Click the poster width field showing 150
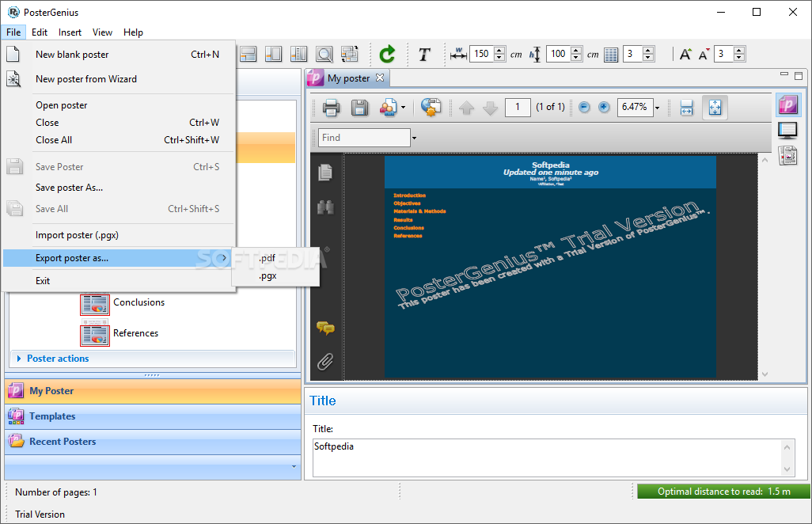This screenshot has width=812, height=524. coord(481,54)
